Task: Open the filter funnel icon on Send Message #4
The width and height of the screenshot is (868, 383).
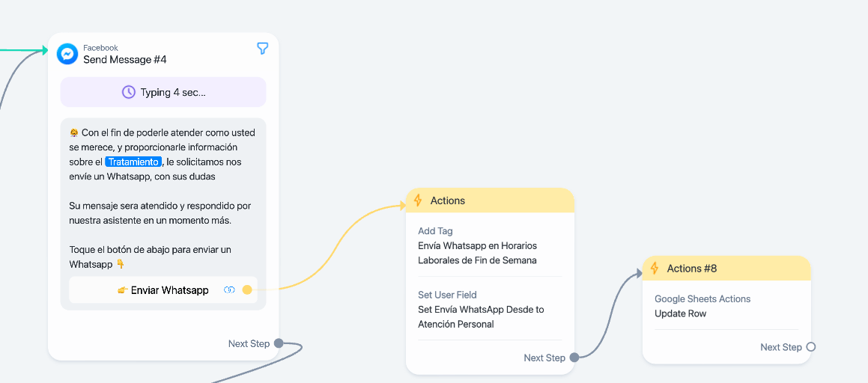Action: tap(263, 49)
